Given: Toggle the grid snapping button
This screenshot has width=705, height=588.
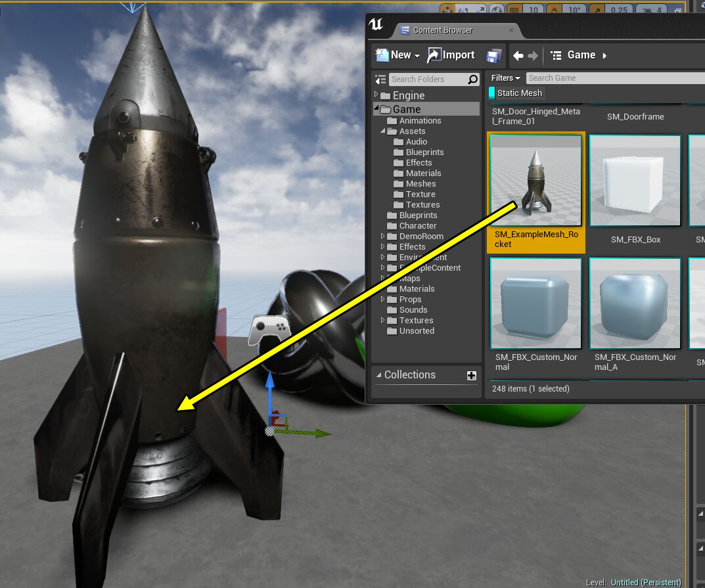Looking at the screenshot, I should click(514, 10).
